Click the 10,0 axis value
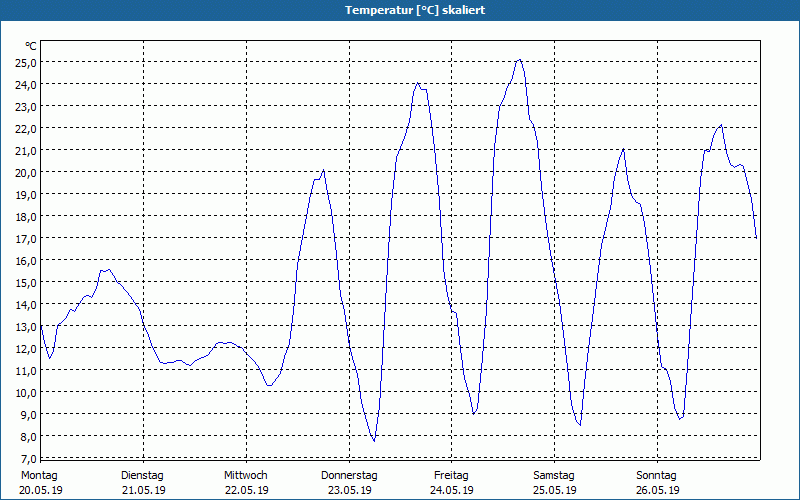Screen dimensions: 800x500 click(26, 392)
